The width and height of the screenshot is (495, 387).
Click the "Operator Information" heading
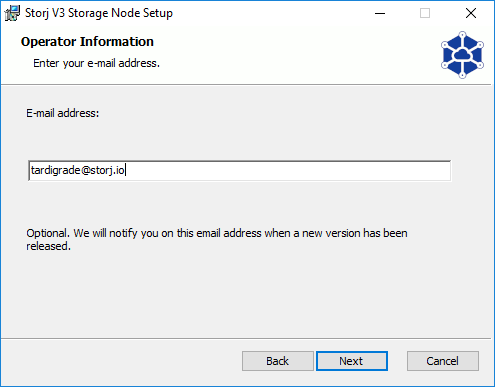[x=87, y=42]
